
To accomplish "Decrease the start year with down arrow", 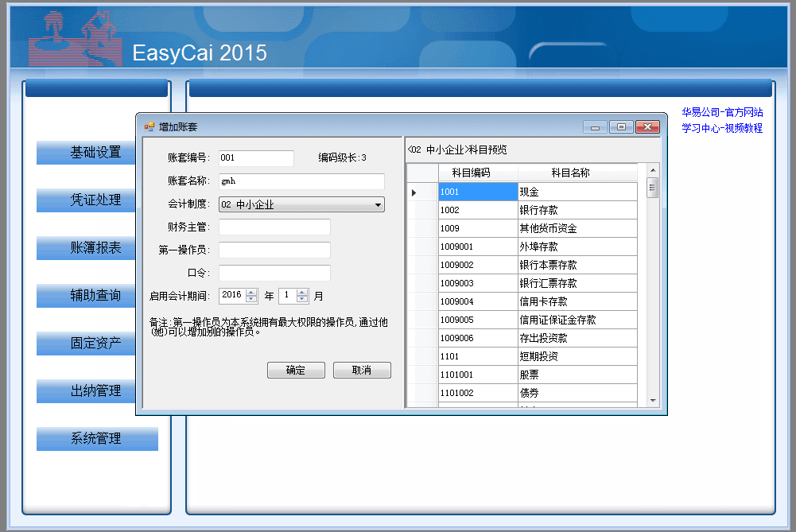I will pyautogui.click(x=252, y=300).
